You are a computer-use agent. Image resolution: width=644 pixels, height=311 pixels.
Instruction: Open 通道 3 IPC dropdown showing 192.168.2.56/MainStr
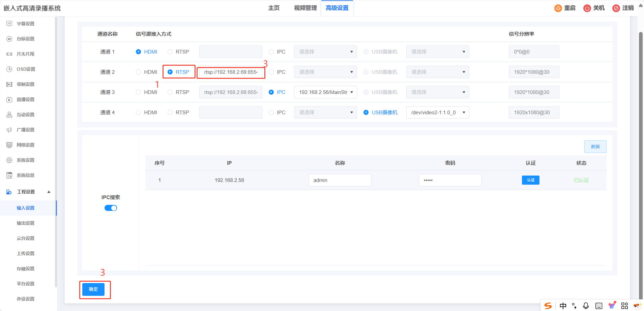(325, 92)
